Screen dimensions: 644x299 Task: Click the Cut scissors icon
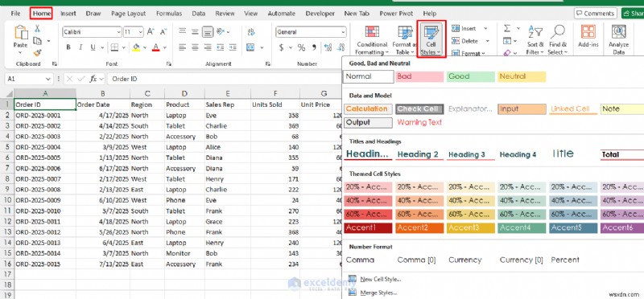(x=37, y=29)
